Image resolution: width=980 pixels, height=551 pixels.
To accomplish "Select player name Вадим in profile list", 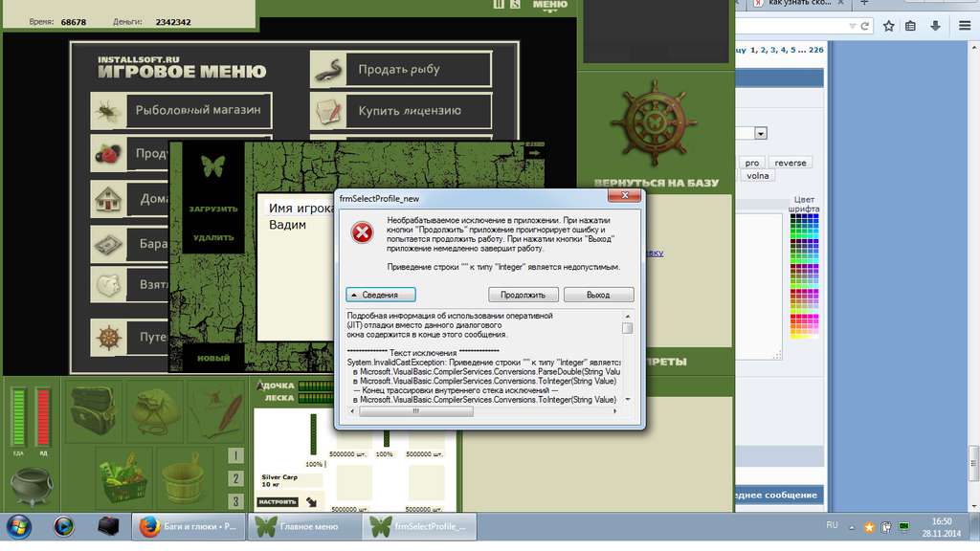I will (x=287, y=225).
